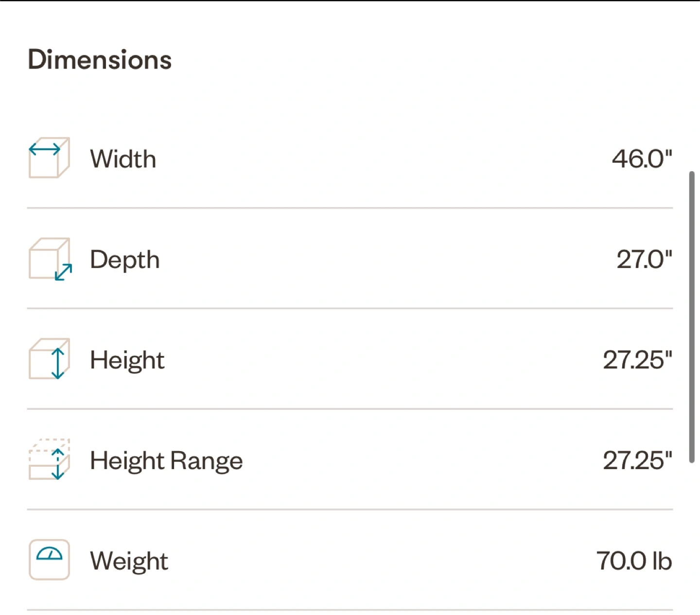Screen dimensions: 700x615
Task: Click the divider line below the Width row
Action: [x=350, y=208]
